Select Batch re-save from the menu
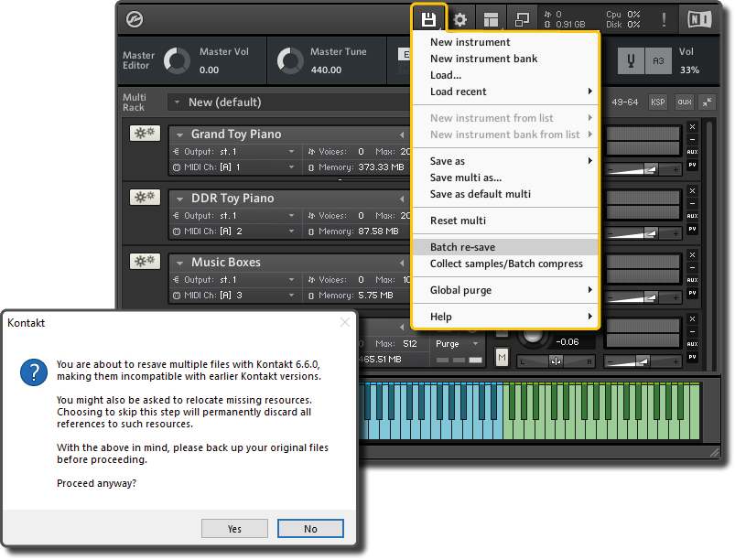This screenshot has width=735, height=560. [x=505, y=247]
